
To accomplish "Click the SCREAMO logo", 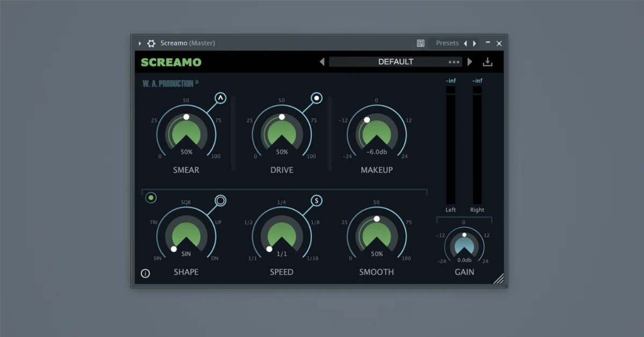I will tap(171, 62).
